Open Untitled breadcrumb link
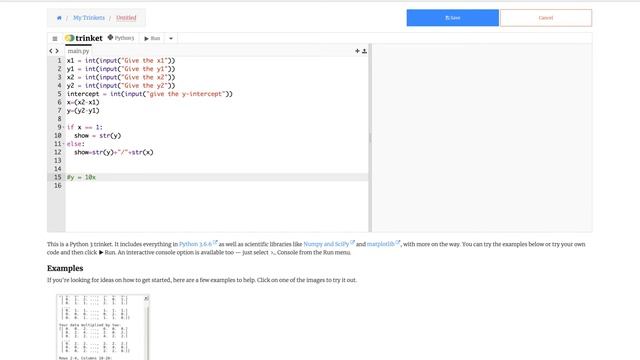This screenshot has height=360, width=640. tap(126, 18)
